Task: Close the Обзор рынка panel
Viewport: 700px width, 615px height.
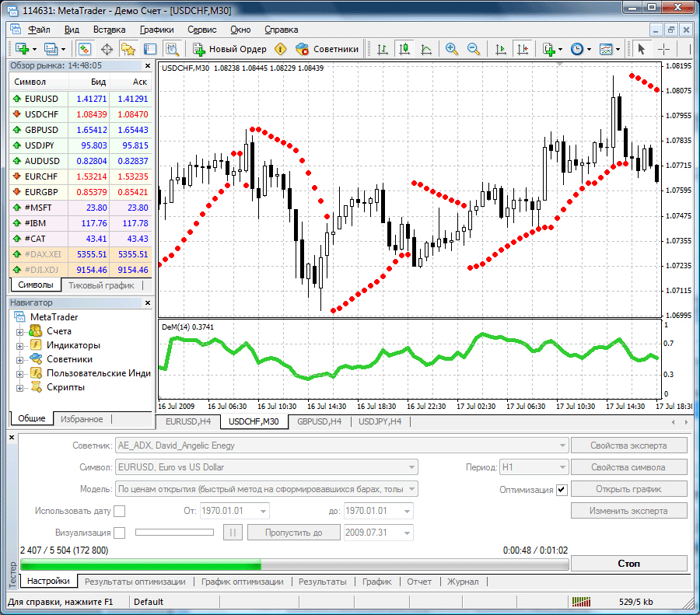Action: pyautogui.click(x=148, y=65)
